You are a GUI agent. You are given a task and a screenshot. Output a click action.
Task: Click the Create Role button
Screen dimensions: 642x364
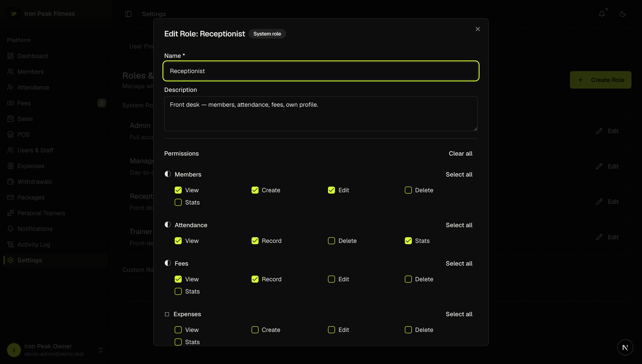coord(601,80)
